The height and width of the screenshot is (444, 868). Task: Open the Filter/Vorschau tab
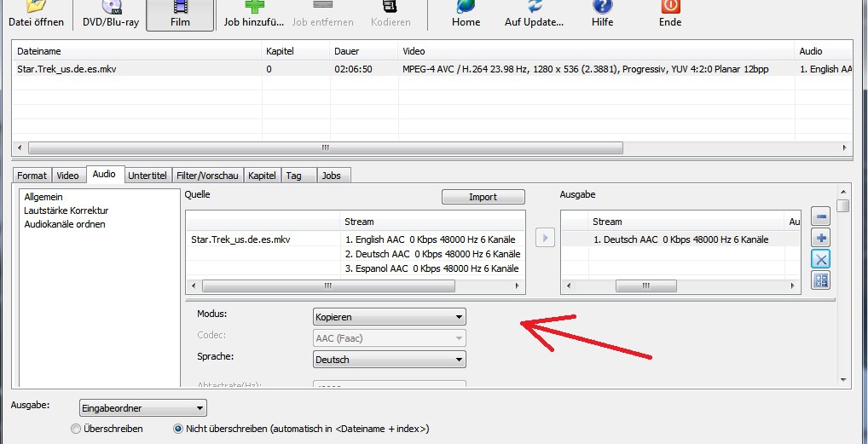pyautogui.click(x=207, y=176)
